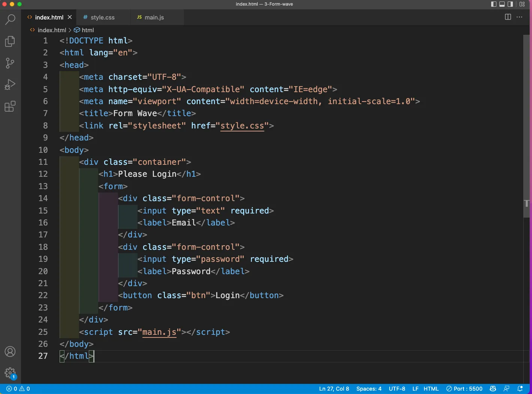Viewport: 532px width, 394px height.
Task: Open the Run and Debug view
Action: (x=10, y=85)
